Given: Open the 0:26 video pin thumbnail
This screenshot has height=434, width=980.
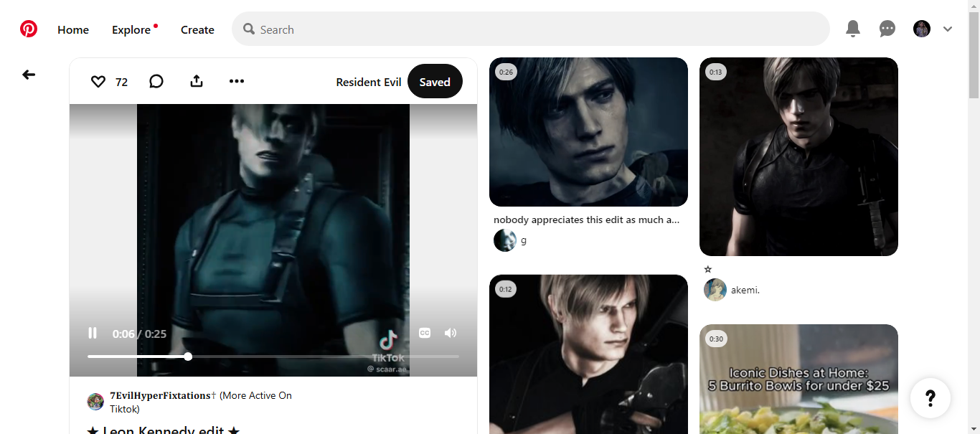Looking at the screenshot, I should pyautogui.click(x=588, y=132).
